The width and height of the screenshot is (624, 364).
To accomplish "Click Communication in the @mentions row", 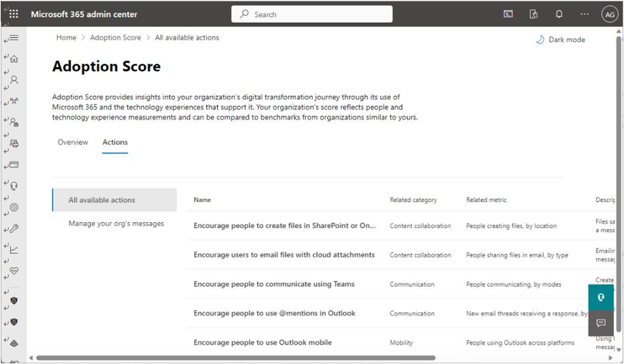I will coord(412,313).
